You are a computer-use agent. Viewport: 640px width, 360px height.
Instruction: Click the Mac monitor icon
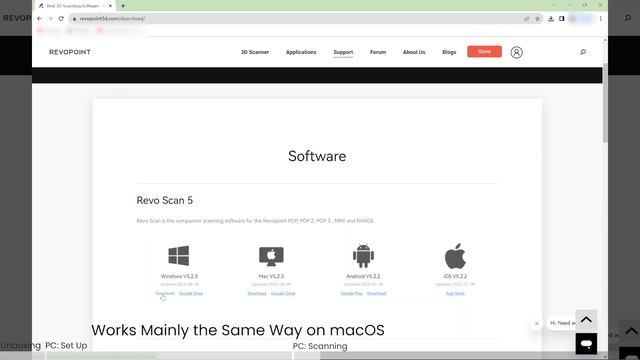(271, 256)
